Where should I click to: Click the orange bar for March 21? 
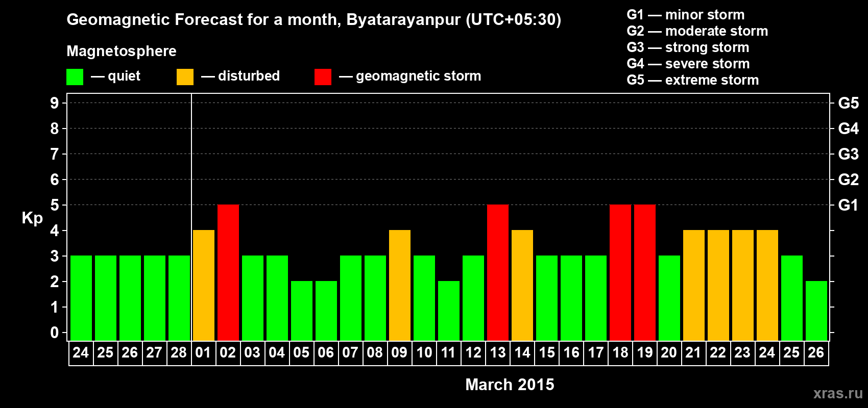point(694,285)
